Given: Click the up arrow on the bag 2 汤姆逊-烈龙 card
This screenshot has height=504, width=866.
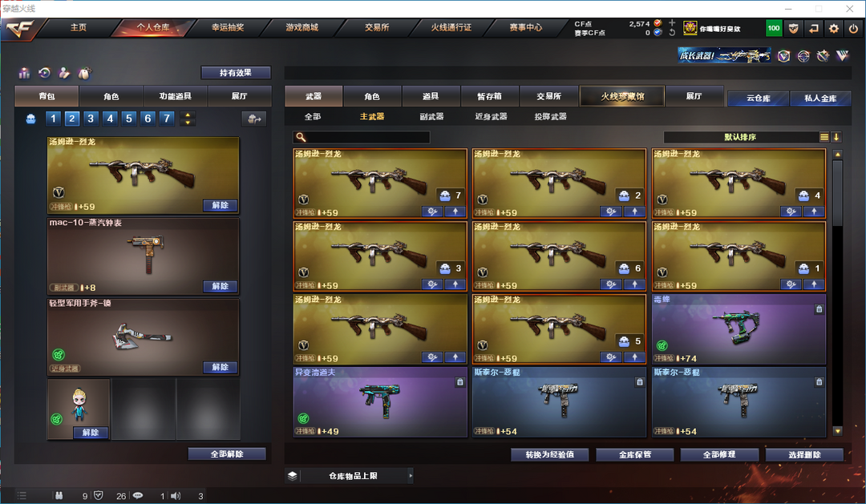Looking at the screenshot, I should [x=634, y=212].
